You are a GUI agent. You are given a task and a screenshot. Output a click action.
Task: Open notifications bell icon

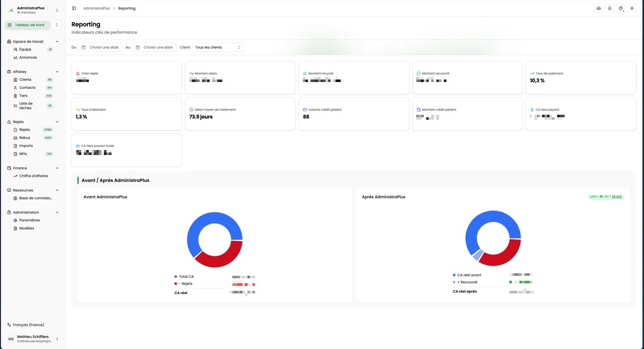[610, 8]
